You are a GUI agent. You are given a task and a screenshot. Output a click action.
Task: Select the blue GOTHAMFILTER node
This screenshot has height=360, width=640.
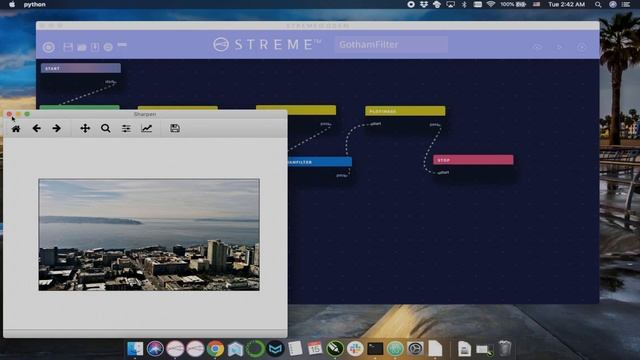pos(320,162)
